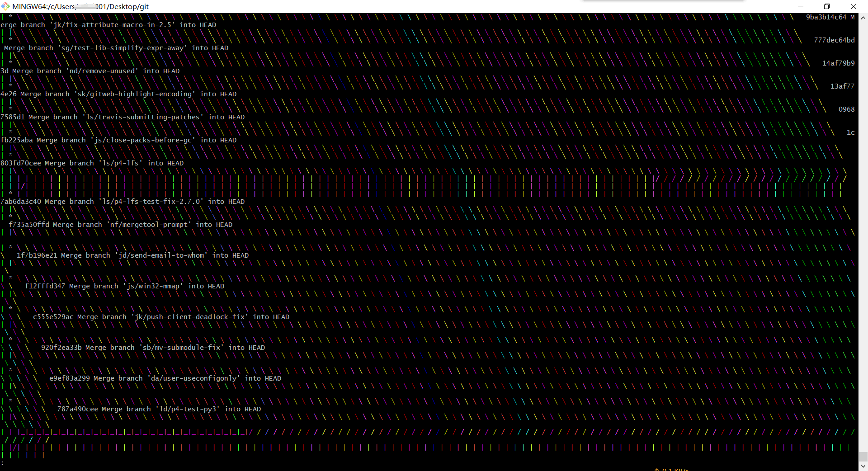Screen dimensions: 868x471
Task: Click hash 9ba3b14c64 at top right
Action: coord(826,17)
